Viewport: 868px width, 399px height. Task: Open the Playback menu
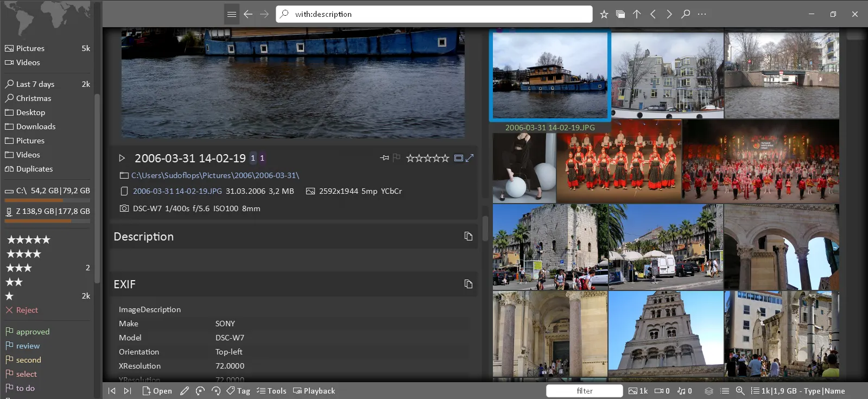(314, 391)
